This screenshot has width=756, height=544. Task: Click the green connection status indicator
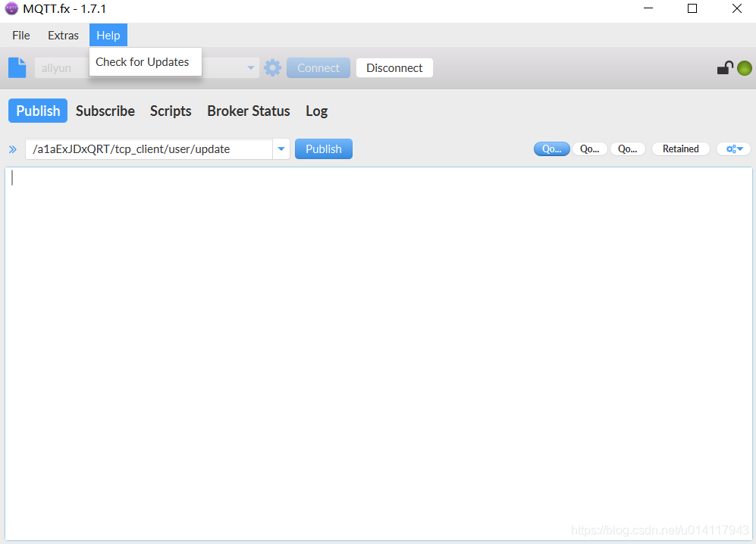coord(745,68)
